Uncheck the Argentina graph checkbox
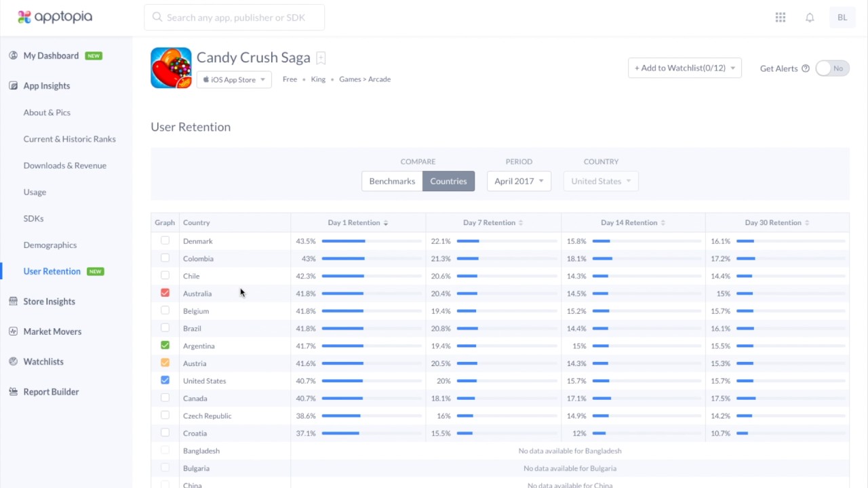This screenshot has height=488, width=868. pos(165,345)
